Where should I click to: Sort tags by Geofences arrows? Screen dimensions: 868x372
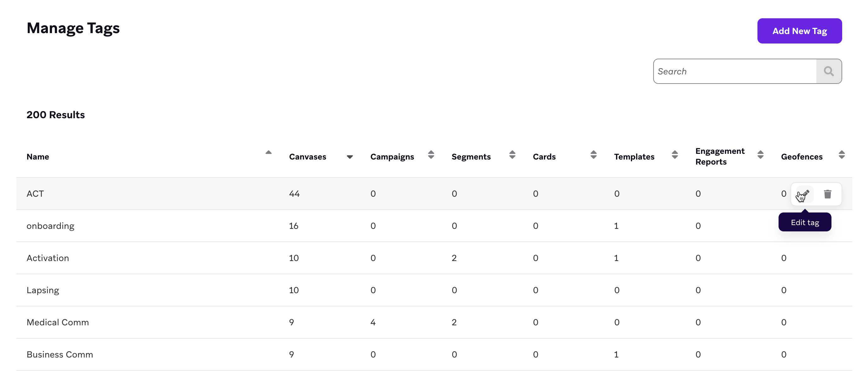[841, 155]
